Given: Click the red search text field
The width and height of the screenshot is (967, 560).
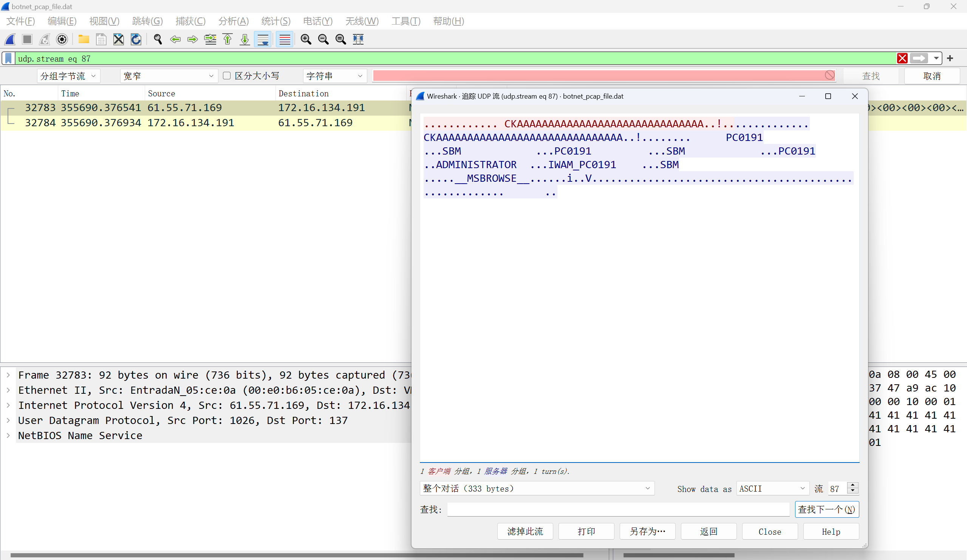Looking at the screenshot, I should [x=604, y=76].
